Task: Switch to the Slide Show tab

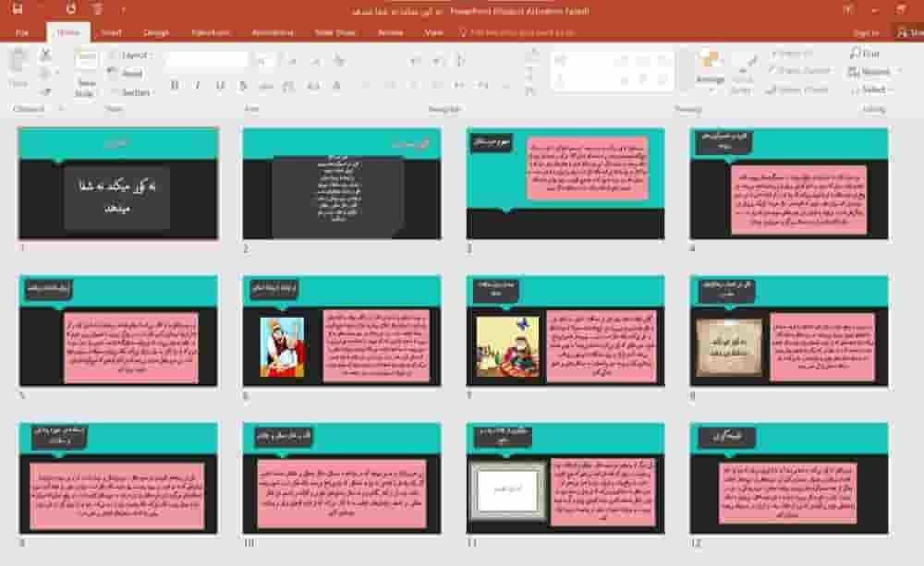Action: [334, 32]
